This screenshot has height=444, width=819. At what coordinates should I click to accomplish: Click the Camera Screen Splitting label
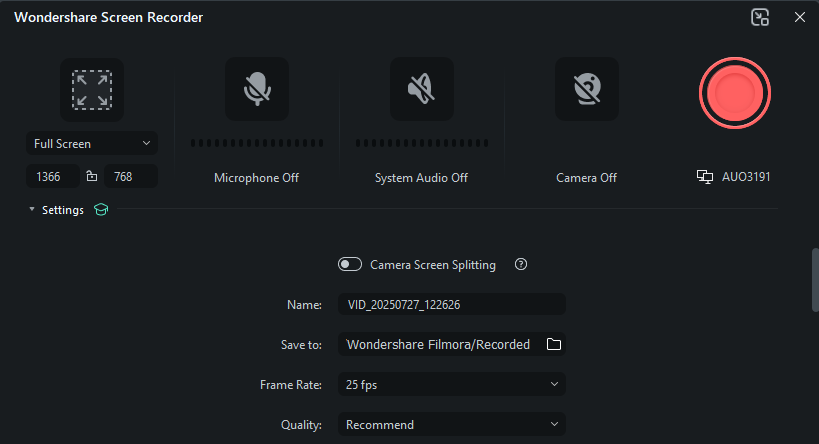433,265
